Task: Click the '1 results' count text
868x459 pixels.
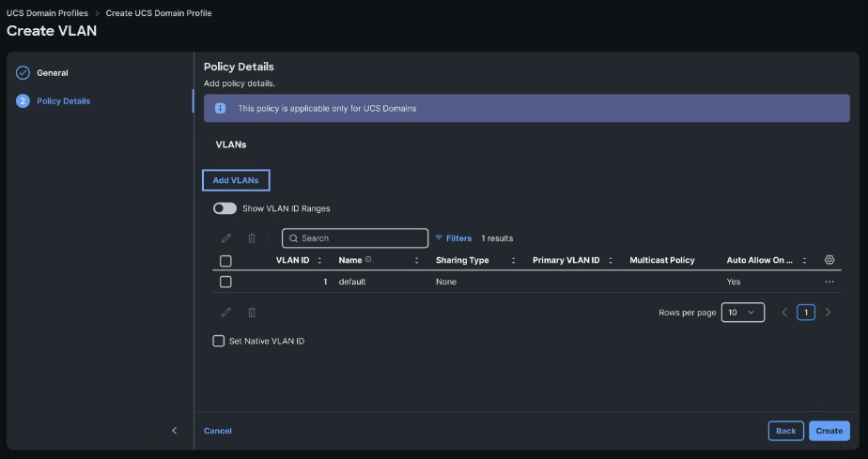Action: [497, 238]
